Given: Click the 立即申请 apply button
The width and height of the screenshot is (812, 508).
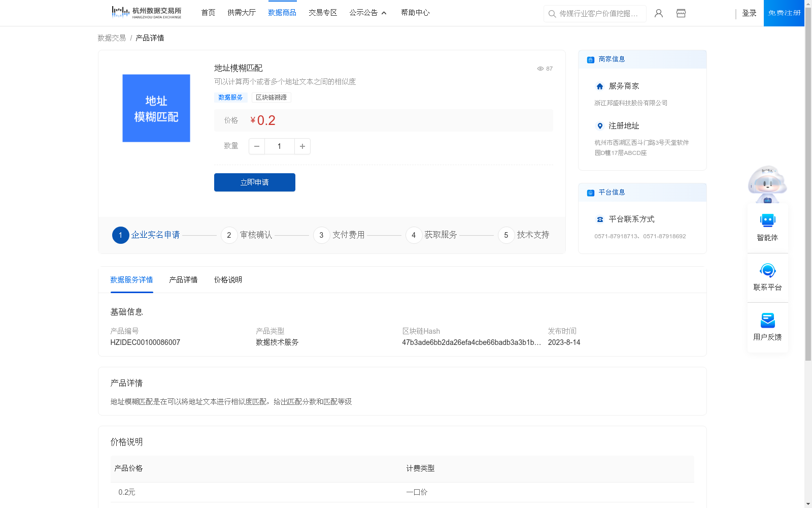Looking at the screenshot, I should (255, 182).
